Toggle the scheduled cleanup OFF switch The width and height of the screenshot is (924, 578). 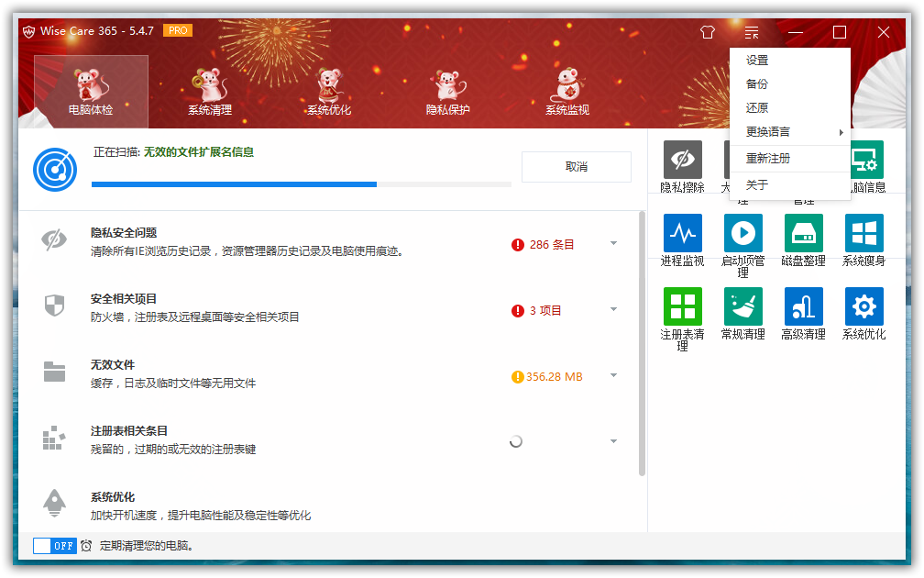point(55,546)
